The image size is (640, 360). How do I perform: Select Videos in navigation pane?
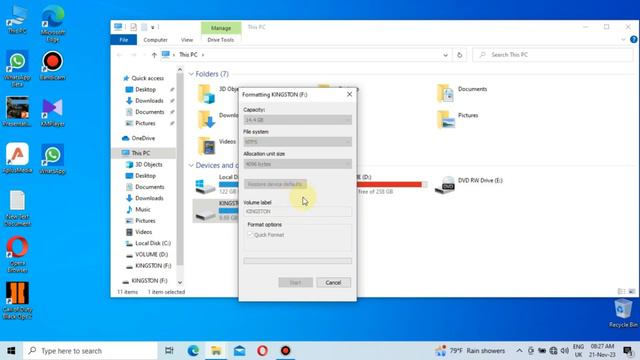[x=143, y=232]
